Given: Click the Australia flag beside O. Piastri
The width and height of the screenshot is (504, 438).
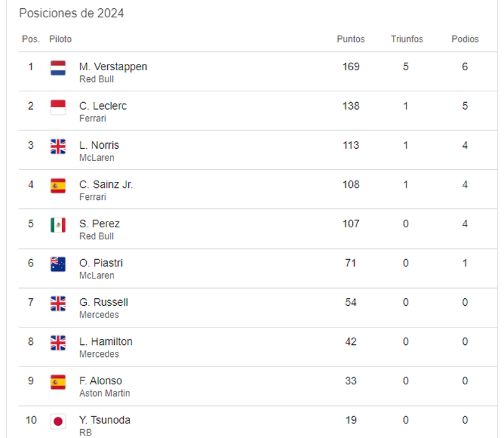Looking at the screenshot, I should point(58,264).
